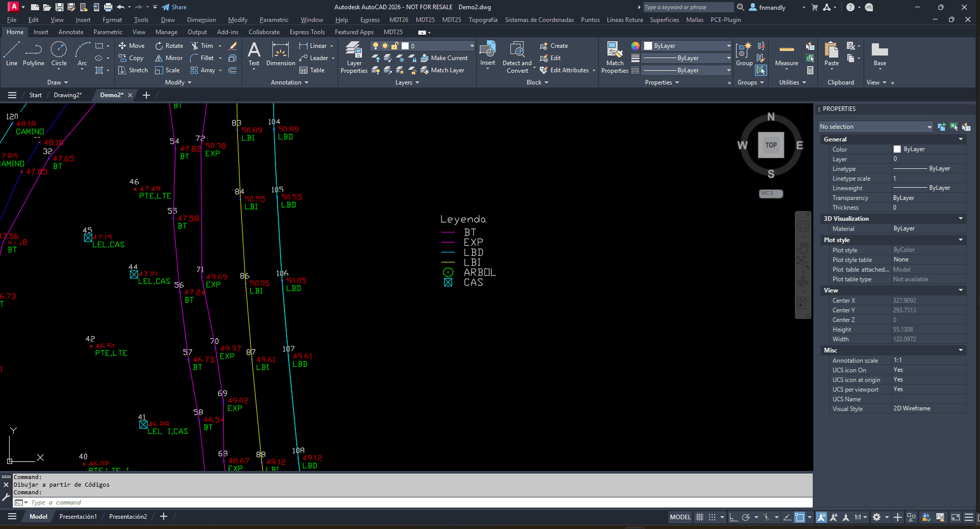This screenshot has width=980, height=529.
Task: Toggle the layer 0 lightbulb on/off icon
Action: [376, 46]
